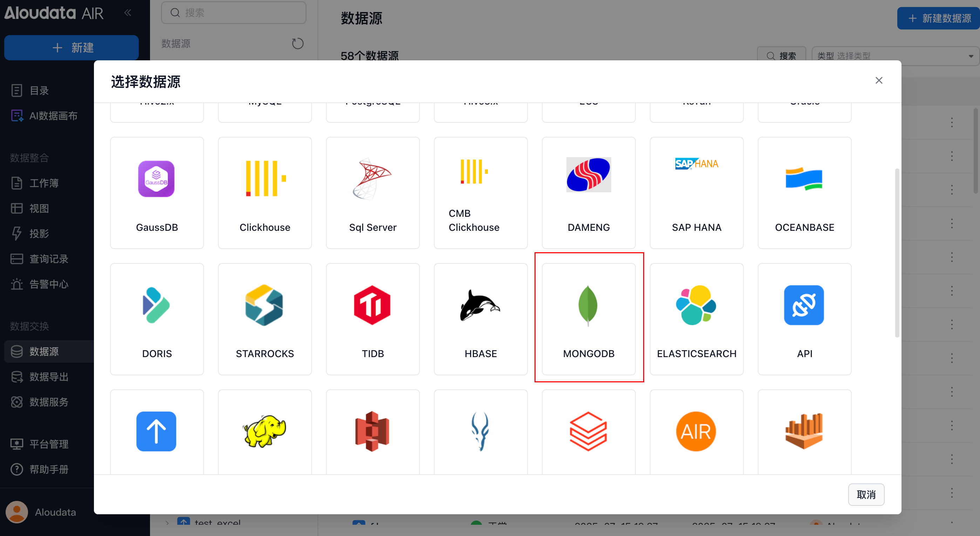The width and height of the screenshot is (980, 536).
Task: Open 数据导出 in the sidebar menu
Action: tap(49, 376)
